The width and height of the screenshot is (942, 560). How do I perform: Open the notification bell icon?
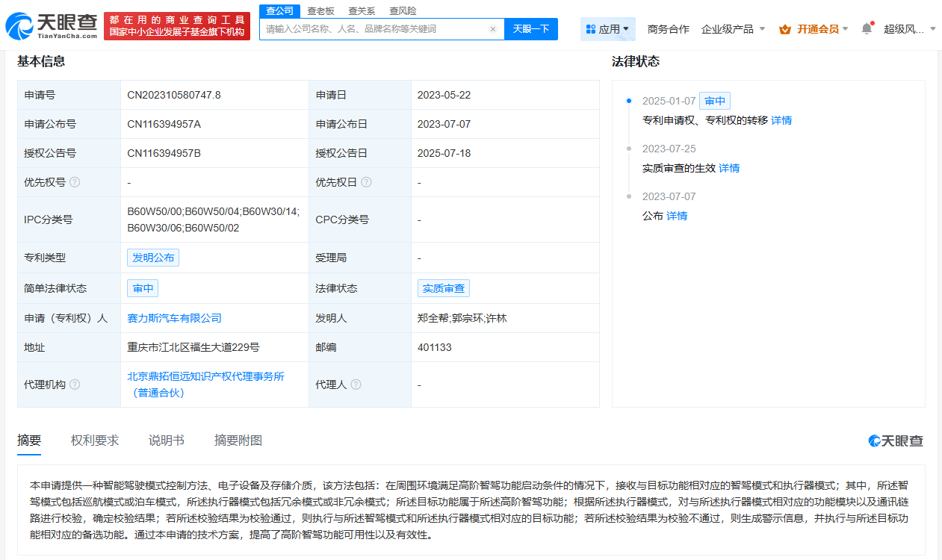click(x=867, y=28)
